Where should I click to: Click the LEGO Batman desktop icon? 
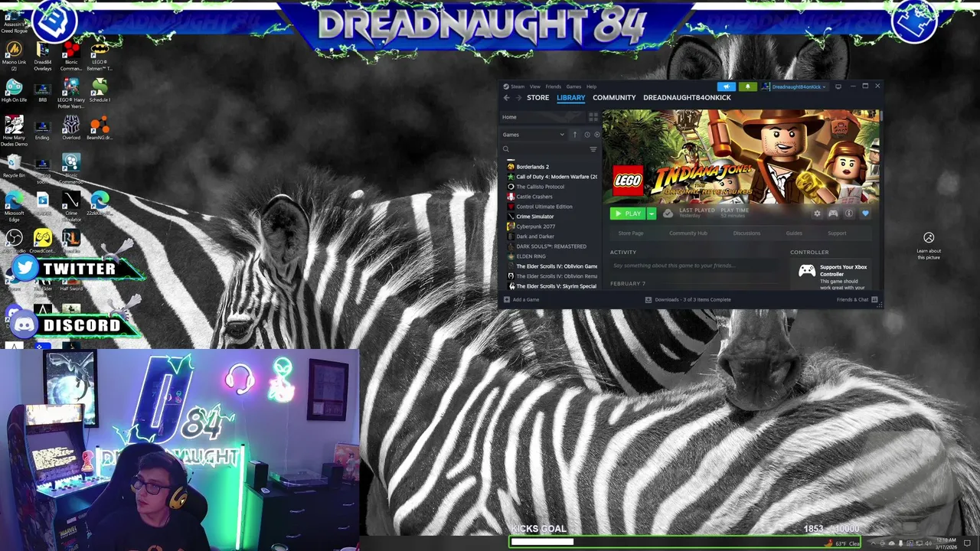point(99,56)
